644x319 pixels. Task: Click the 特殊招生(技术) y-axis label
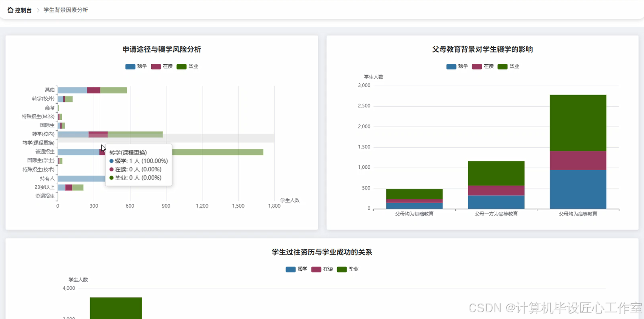point(38,169)
